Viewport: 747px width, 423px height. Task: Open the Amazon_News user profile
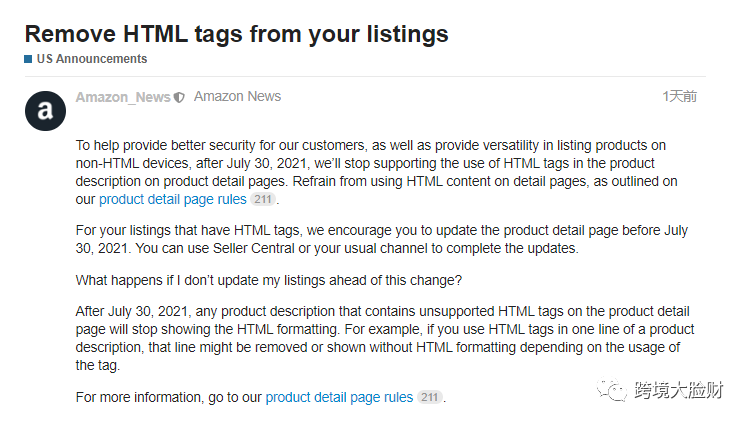click(x=122, y=97)
